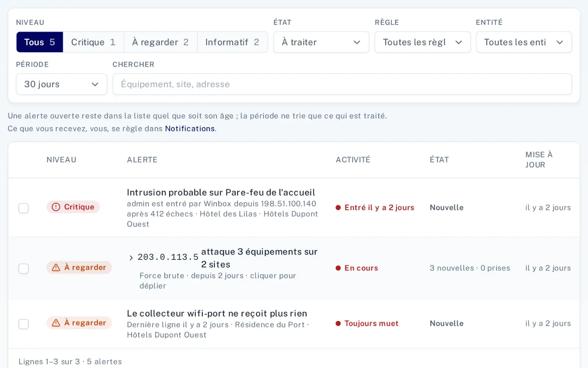The width and height of the screenshot is (588, 368).
Task: Change the 30 jours period dropdown
Action: point(62,84)
